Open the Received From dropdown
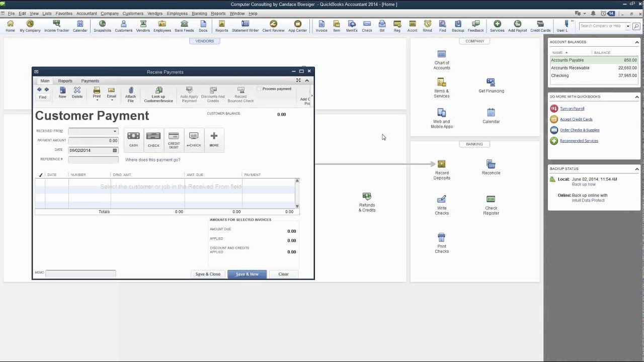 point(115,131)
